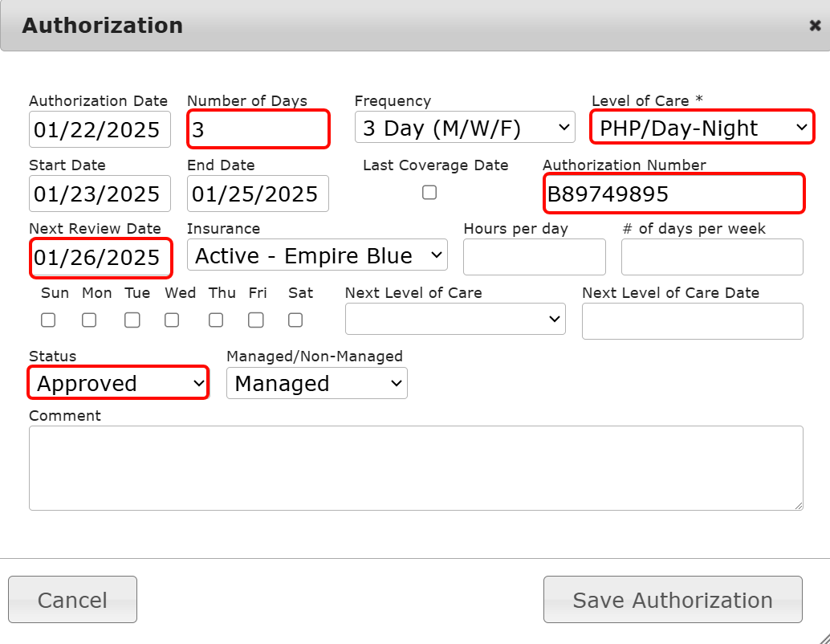
Task: Check the Last Coverage Date checkbox
Action: [x=429, y=193]
